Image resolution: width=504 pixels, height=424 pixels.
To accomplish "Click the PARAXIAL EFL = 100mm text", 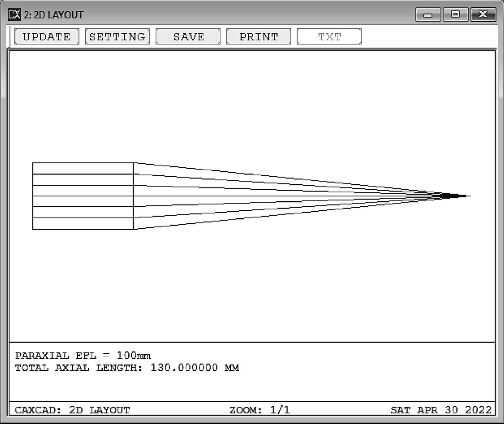I will pos(83,356).
